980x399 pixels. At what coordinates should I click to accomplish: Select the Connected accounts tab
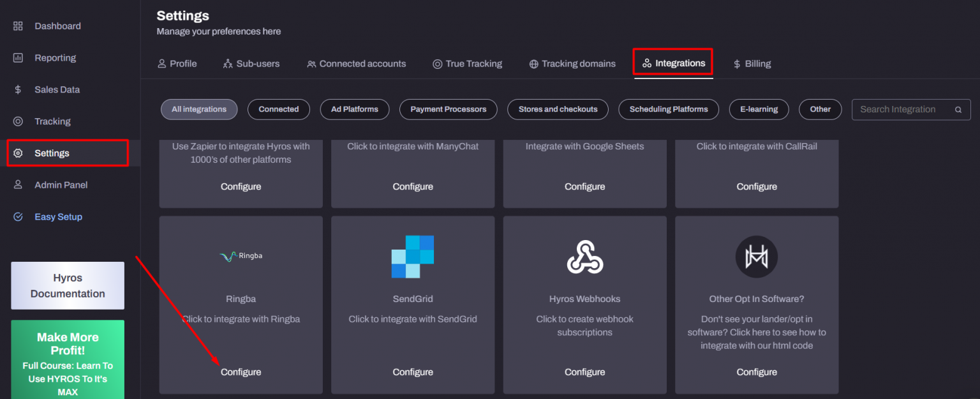[x=356, y=63]
